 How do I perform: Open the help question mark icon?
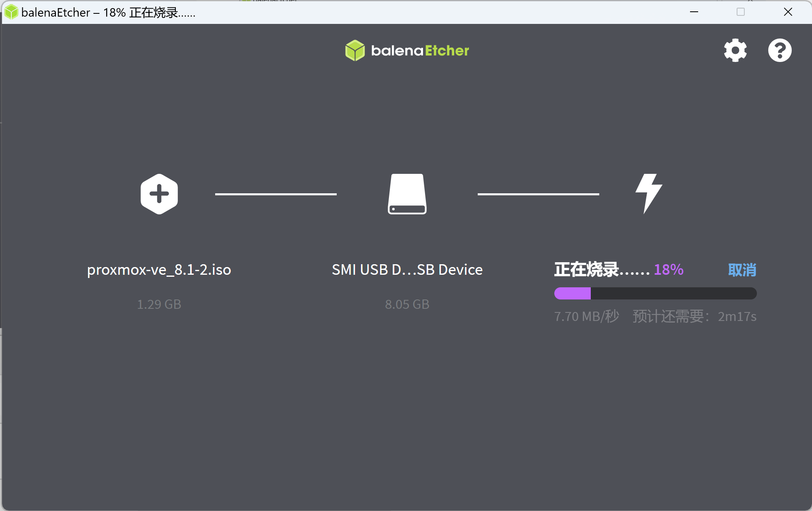pos(780,50)
